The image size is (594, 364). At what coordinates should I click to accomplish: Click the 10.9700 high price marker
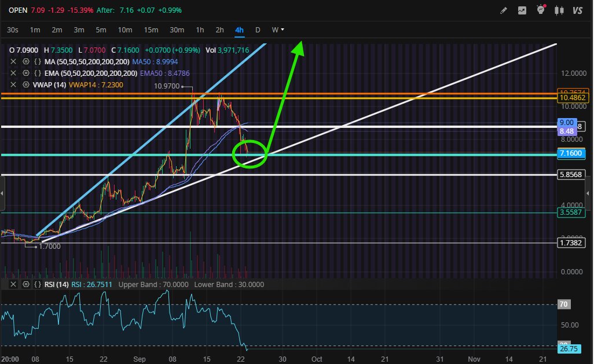pyautogui.click(x=167, y=86)
